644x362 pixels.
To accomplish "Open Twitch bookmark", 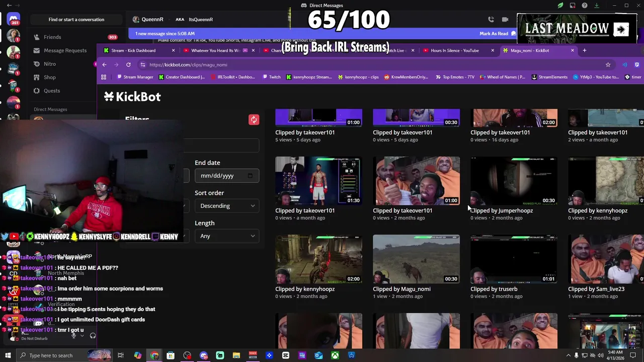I will coord(271,77).
